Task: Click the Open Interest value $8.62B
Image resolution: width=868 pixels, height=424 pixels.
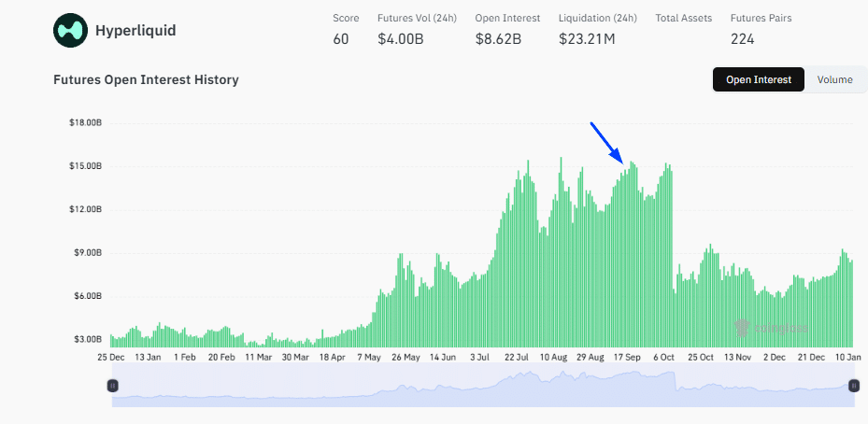Action: (x=498, y=39)
